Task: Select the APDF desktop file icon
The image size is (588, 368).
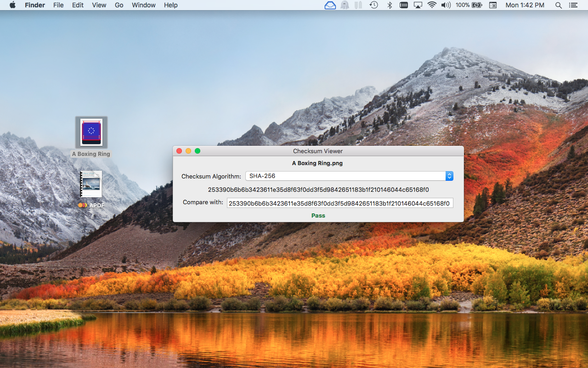Action: (91, 184)
